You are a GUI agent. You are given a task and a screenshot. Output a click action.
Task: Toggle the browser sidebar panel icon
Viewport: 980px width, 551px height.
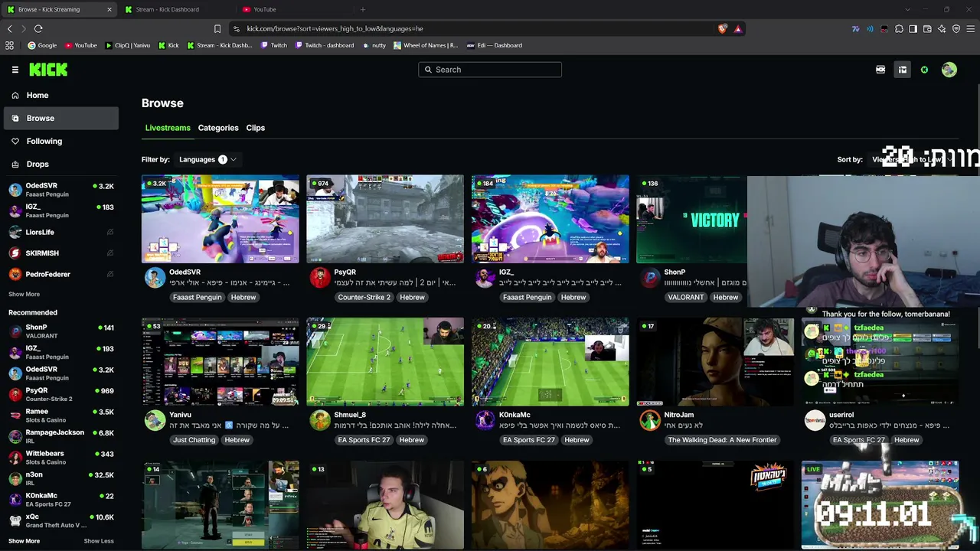tap(913, 29)
